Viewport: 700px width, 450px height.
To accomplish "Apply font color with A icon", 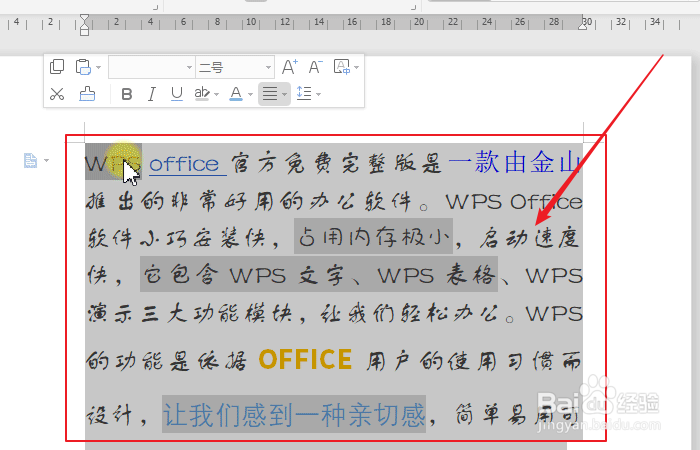I will click(x=236, y=94).
